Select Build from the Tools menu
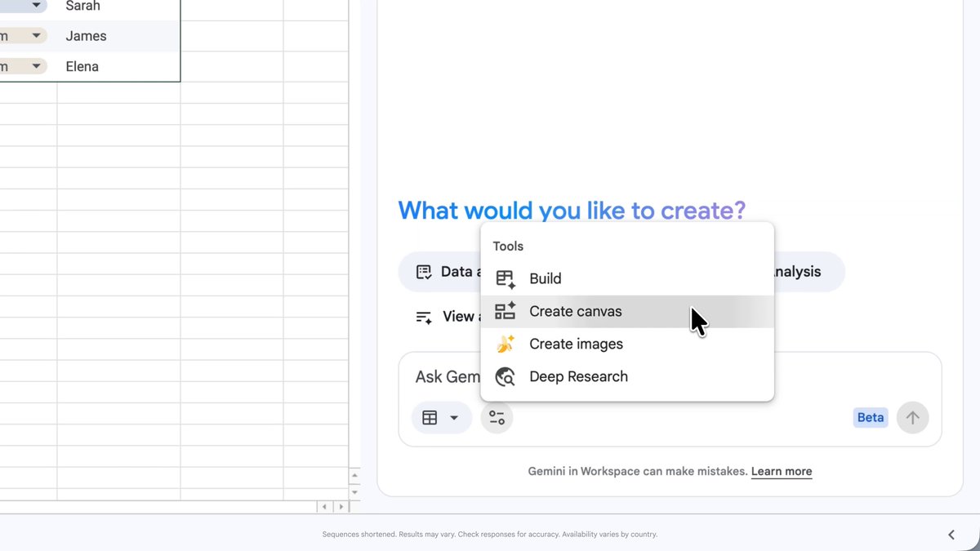 coord(626,278)
